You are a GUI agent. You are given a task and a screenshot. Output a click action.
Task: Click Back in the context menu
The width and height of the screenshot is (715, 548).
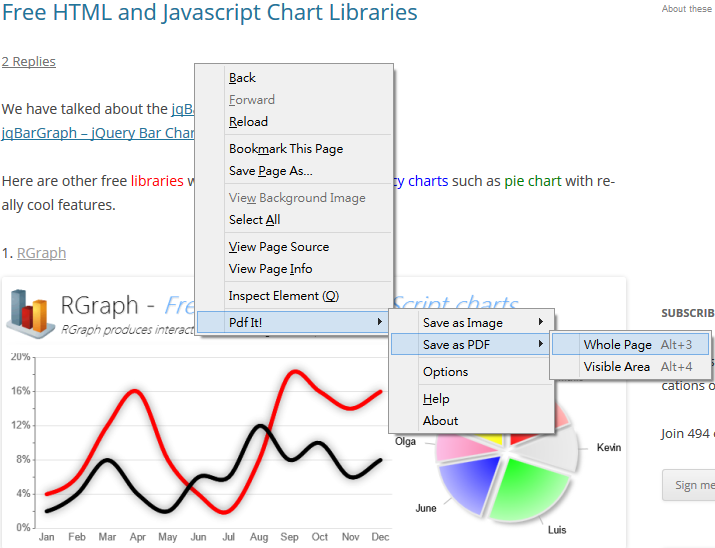point(242,78)
